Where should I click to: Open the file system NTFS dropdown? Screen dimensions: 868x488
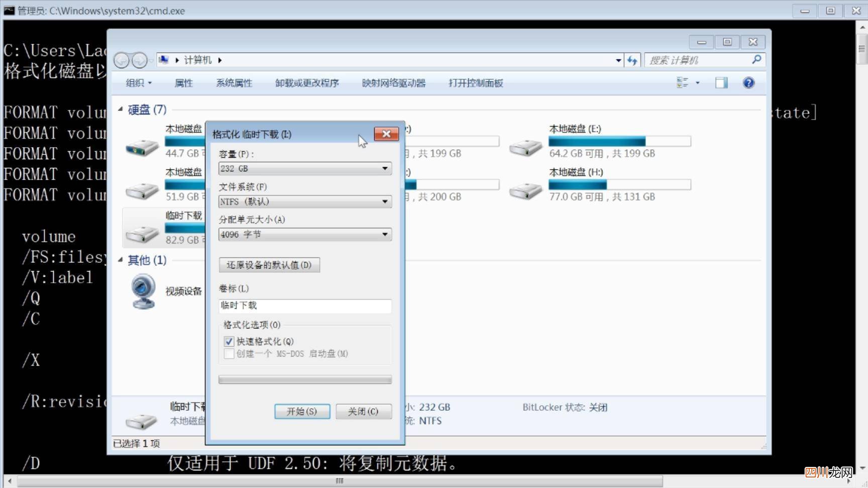[x=305, y=201]
